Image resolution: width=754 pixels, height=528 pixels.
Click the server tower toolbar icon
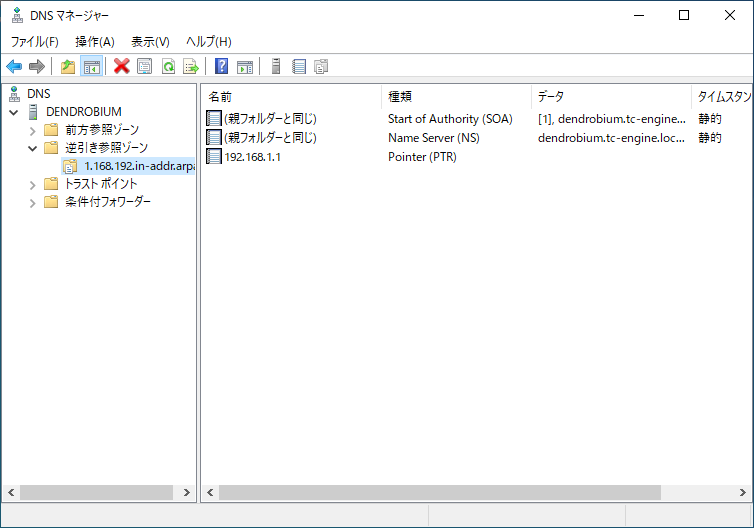tap(276, 66)
